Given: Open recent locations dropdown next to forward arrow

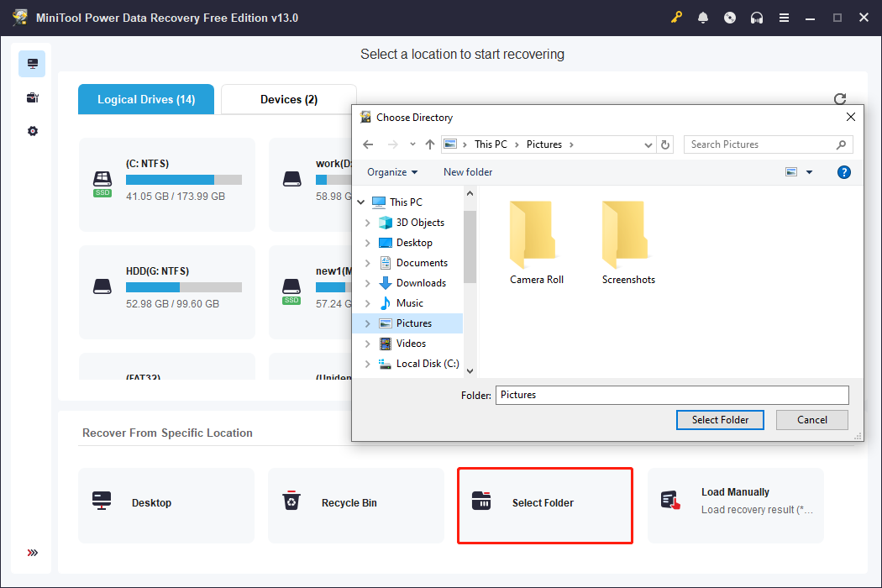Looking at the screenshot, I should 412,144.
